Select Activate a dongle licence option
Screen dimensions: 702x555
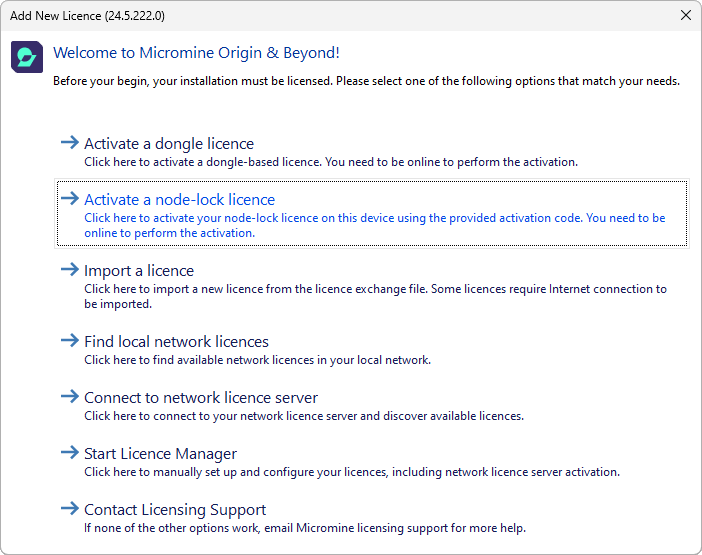click(x=169, y=144)
